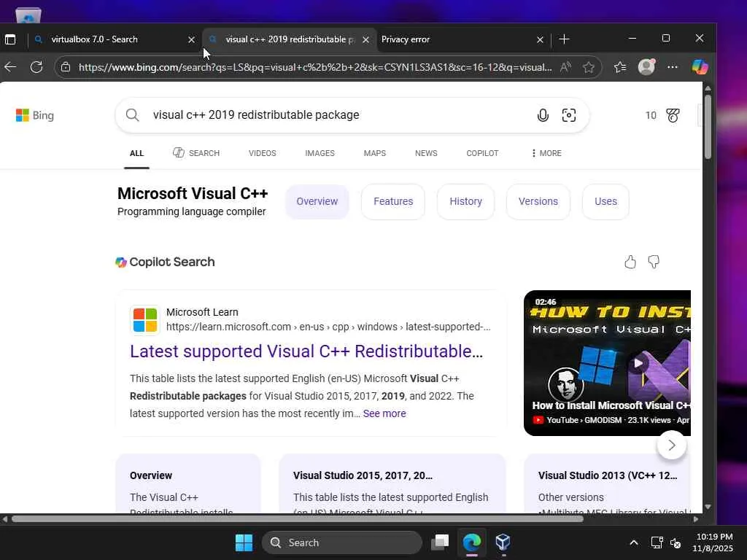Viewport: 747px width, 560px height.
Task: Select the History pill
Action: pyautogui.click(x=465, y=201)
